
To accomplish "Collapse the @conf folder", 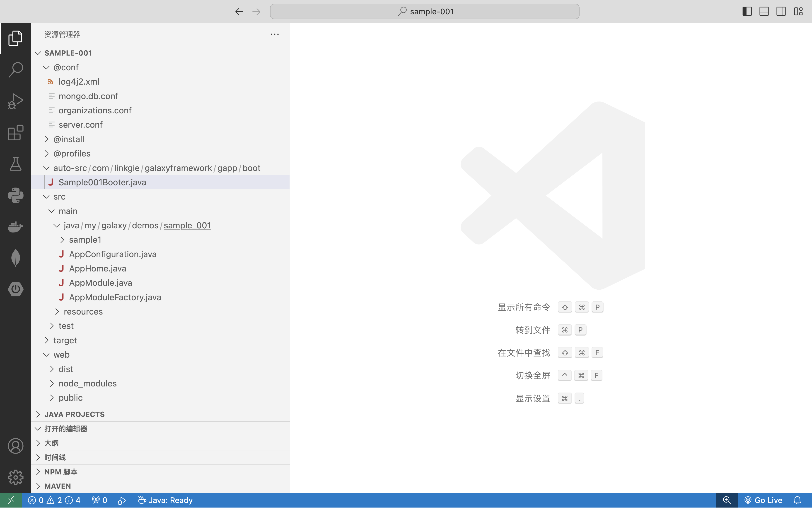I will 160,67.
